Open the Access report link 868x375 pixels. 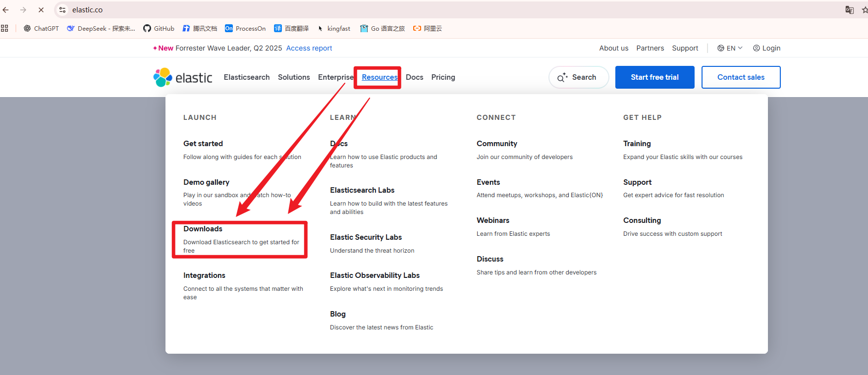coord(309,48)
